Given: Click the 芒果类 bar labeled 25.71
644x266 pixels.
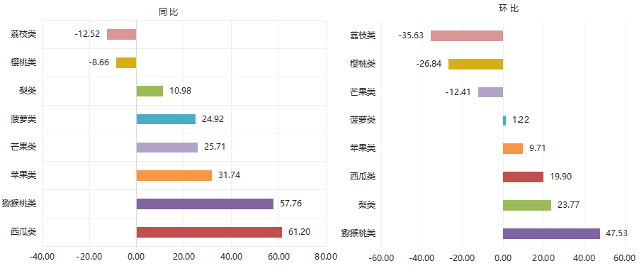Looking at the screenshot, I should (166, 147).
